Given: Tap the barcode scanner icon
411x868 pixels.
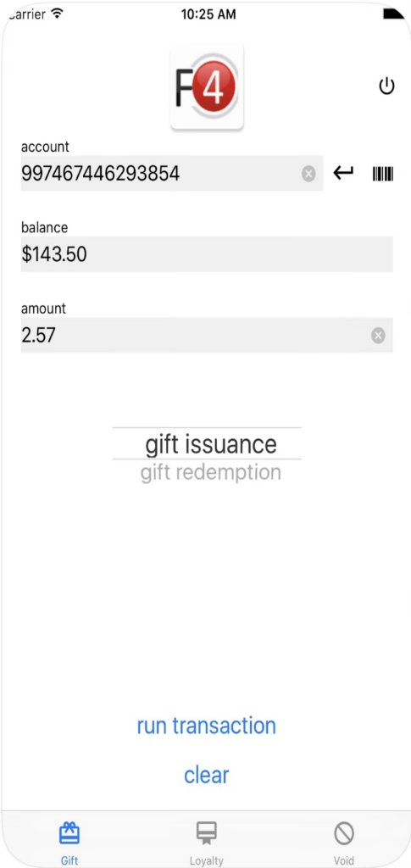Looking at the screenshot, I should (383, 175).
